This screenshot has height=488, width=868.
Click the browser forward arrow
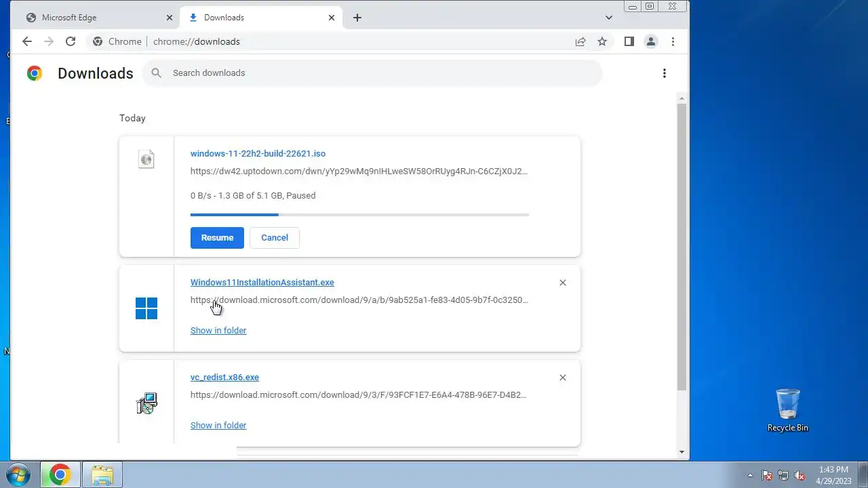pos(48,41)
